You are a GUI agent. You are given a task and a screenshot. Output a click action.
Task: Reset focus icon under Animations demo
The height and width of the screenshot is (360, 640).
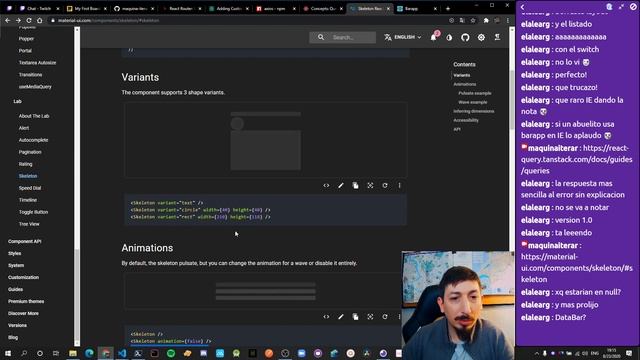pyautogui.click(x=370, y=317)
